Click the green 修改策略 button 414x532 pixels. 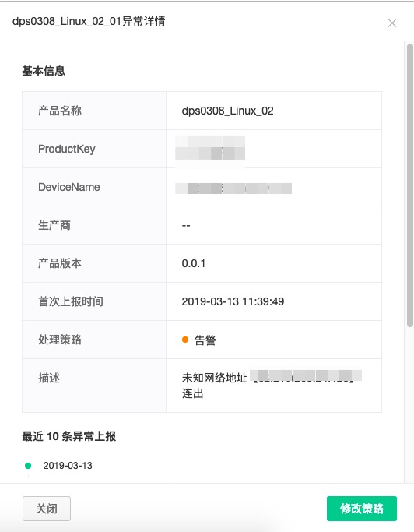click(x=361, y=509)
